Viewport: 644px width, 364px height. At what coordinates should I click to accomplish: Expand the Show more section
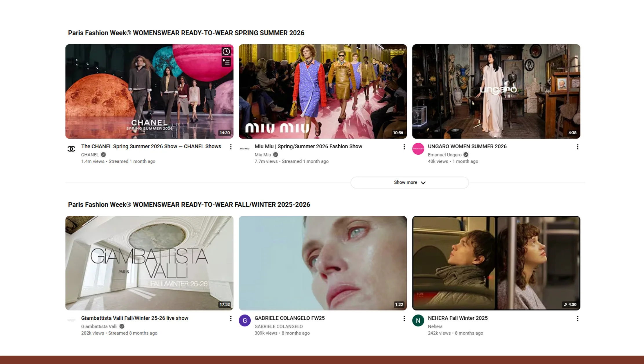409,182
